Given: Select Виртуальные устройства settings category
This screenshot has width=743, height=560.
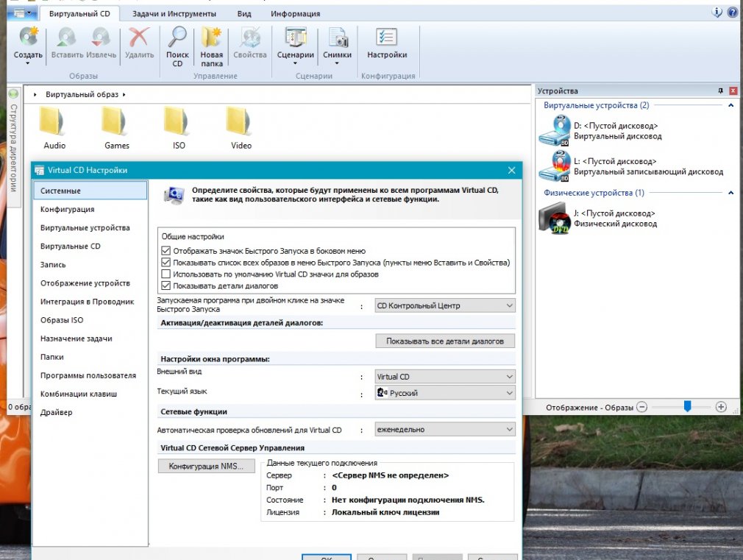Looking at the screenshot, I should pyautogui.click(x=90, y=227).
